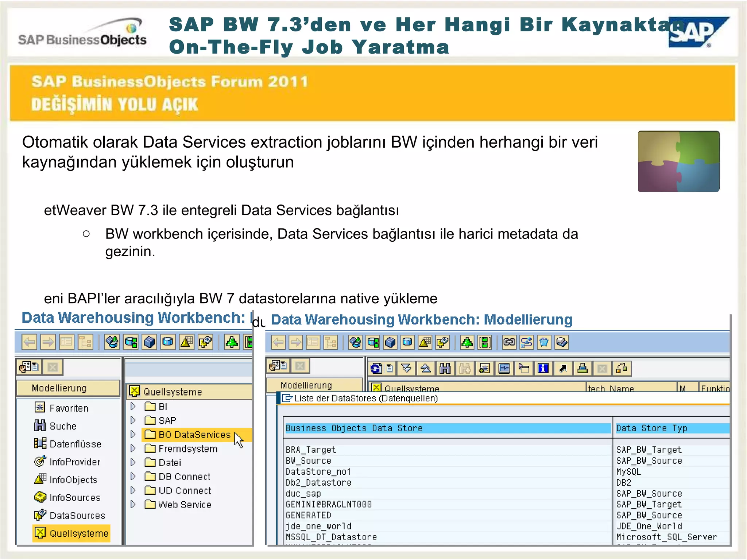Image resolution: width=747 pixels, height=560 pixels.
Task: Click blue recycle basket icon in Modellierung toolbar
Action: pos(544,342)
